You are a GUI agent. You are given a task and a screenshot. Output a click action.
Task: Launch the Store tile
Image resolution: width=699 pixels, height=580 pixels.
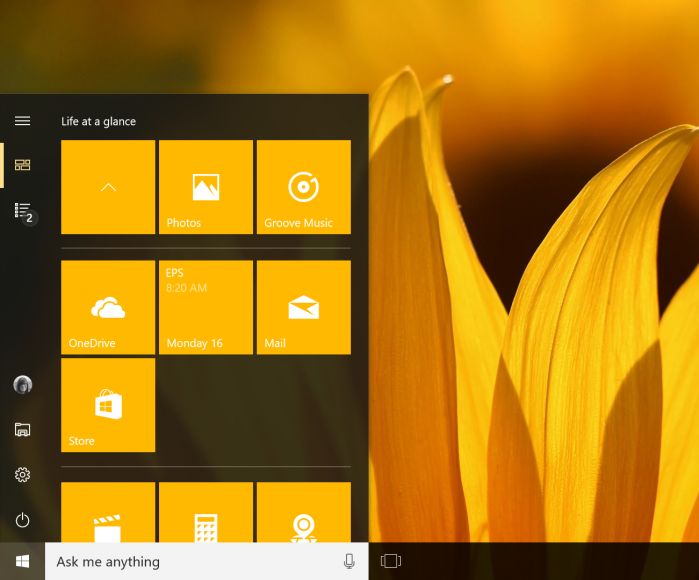[x=108, y=405]
